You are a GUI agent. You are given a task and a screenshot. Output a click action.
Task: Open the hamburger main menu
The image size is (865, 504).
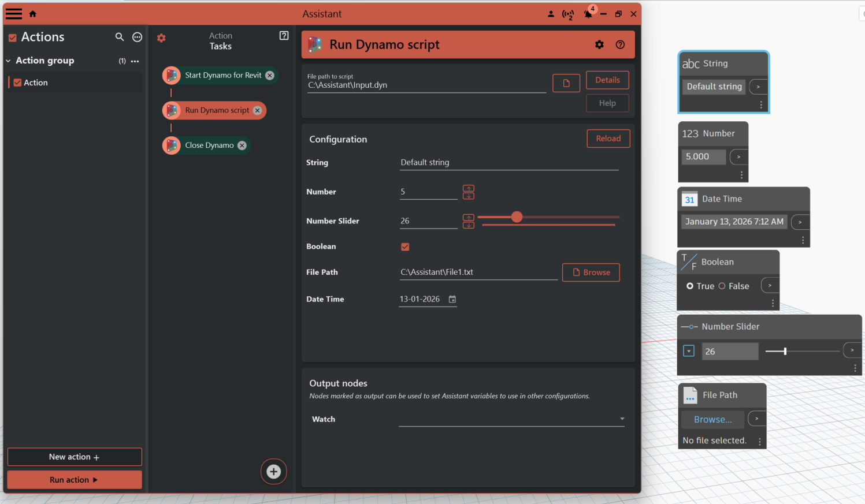tap(14, 14)
